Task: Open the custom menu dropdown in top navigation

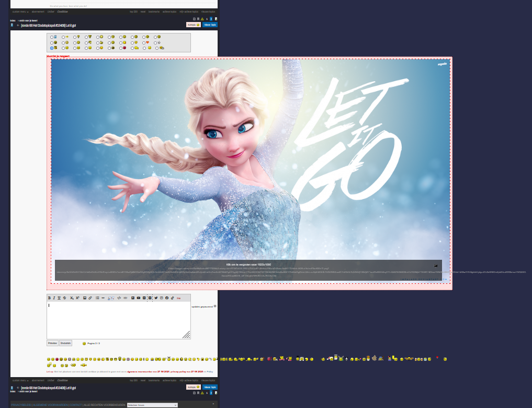Action: [x=20, y=12]
